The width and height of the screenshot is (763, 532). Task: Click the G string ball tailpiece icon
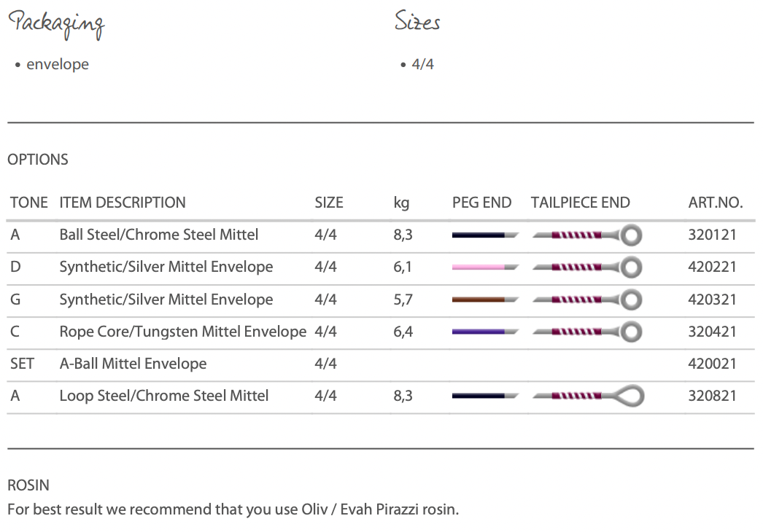(x=587, y=300)
